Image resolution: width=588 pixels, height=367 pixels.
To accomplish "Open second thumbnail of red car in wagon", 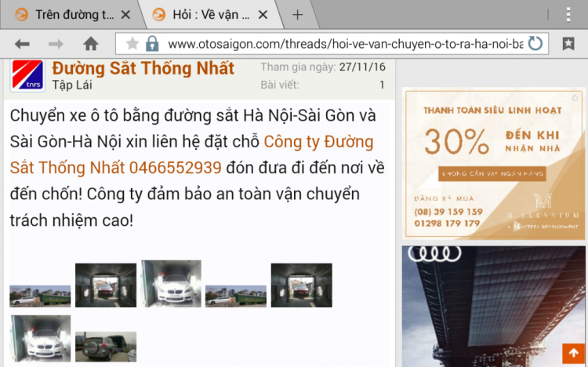I will (x=106, y=285).
